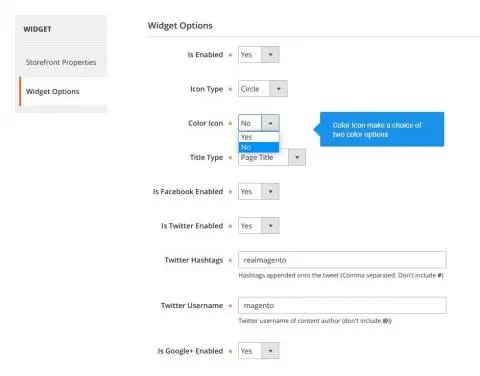This screenshot has height=376, width=480.
Task: Collapse the Color Icon dropdown arrow
Action: tap(270, 123)
